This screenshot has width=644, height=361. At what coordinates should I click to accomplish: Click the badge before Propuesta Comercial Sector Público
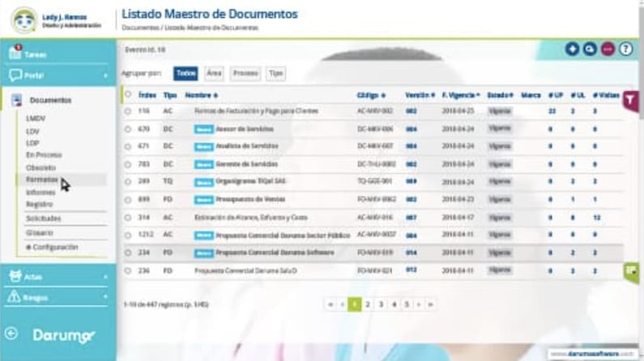(x=203, y=236)
